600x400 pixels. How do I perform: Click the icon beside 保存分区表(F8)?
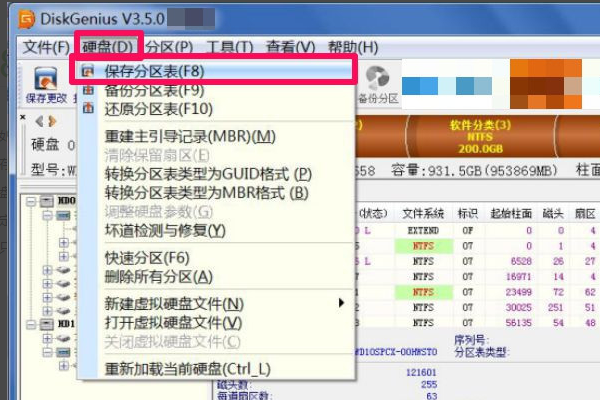pyautogui.click(x=88, y=71)
